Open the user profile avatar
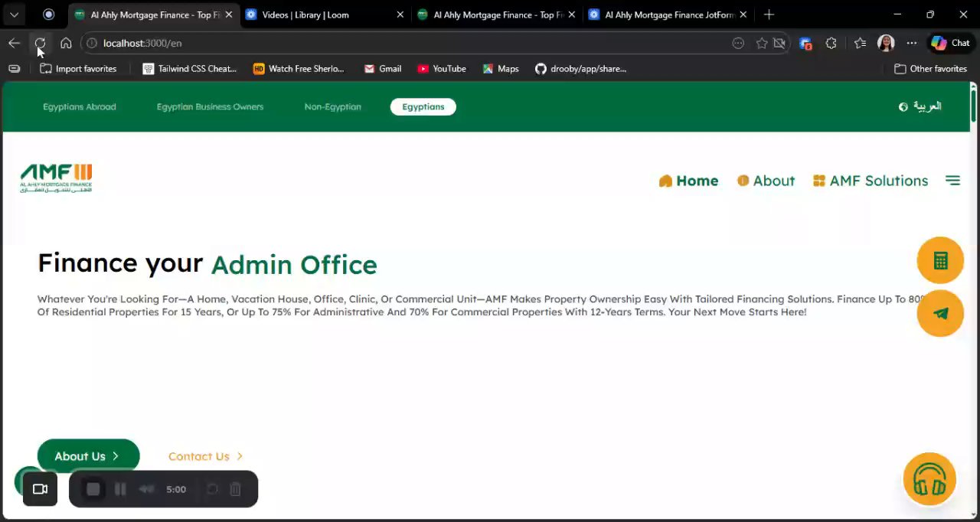 tap(886, 43)
